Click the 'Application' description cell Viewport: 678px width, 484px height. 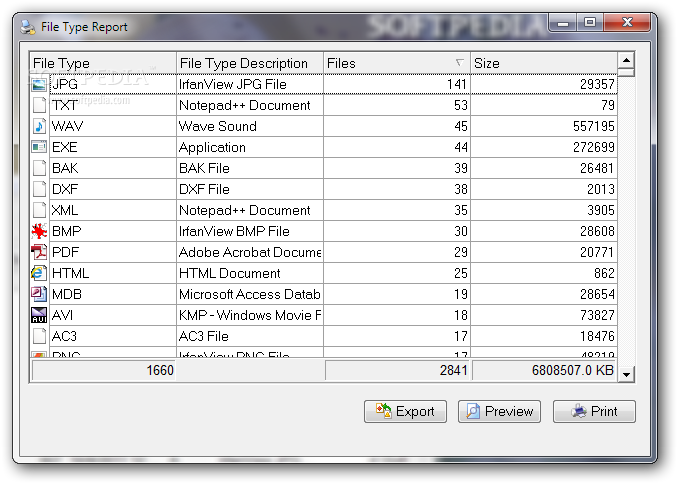(250, 147)
